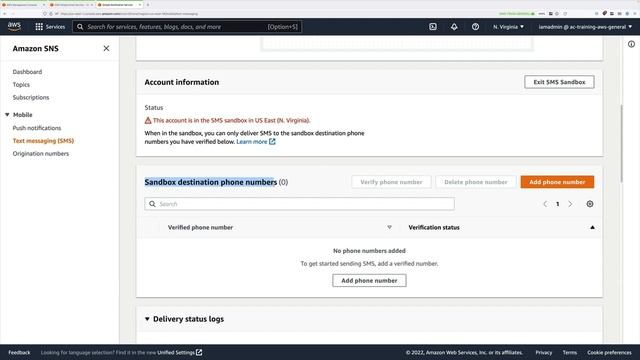640x360 pixels.
Task: Click the Account information heading
Action: point(182,82)
